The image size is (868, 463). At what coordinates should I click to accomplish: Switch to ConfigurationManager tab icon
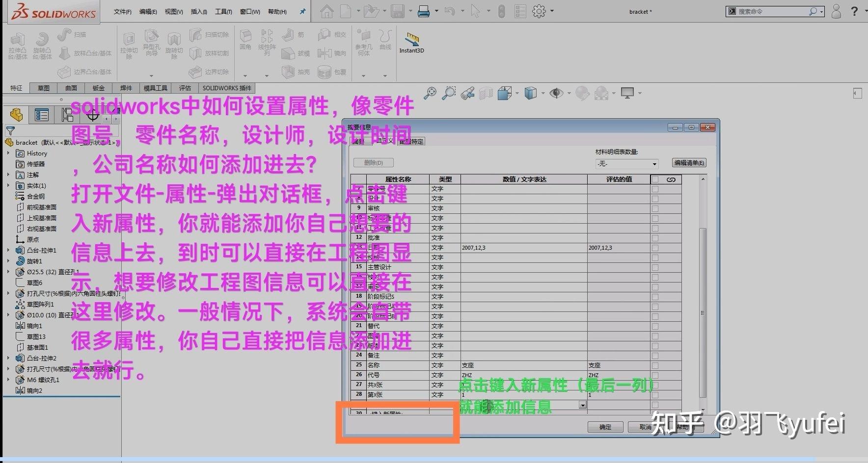click(67, 115)
